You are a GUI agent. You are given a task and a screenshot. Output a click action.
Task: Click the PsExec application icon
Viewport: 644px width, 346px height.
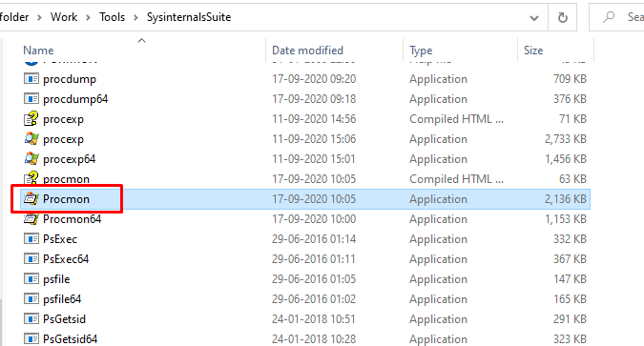tap(31, 239)
